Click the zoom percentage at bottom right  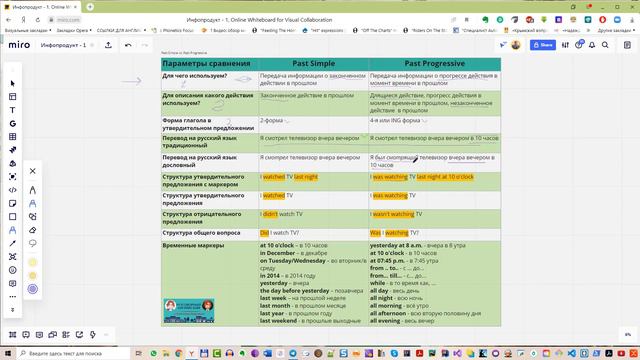[x=628, y=335]
